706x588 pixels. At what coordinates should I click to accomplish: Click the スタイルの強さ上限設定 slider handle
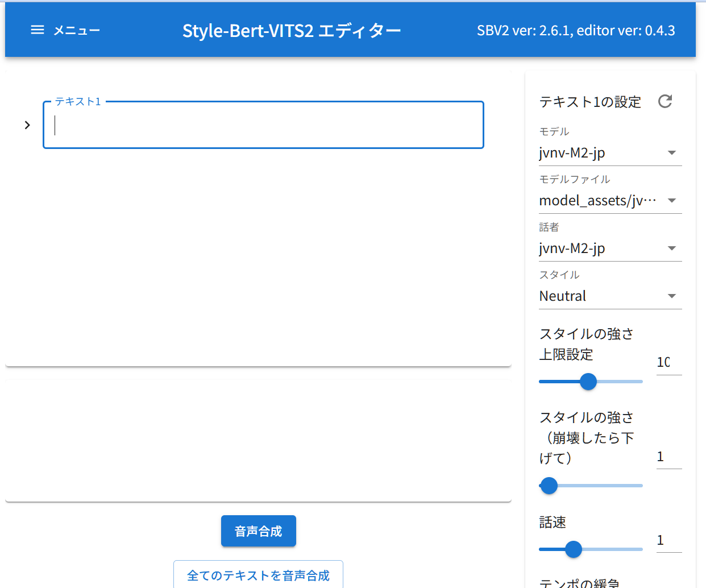pyautogui.click(x=588, y=382)
